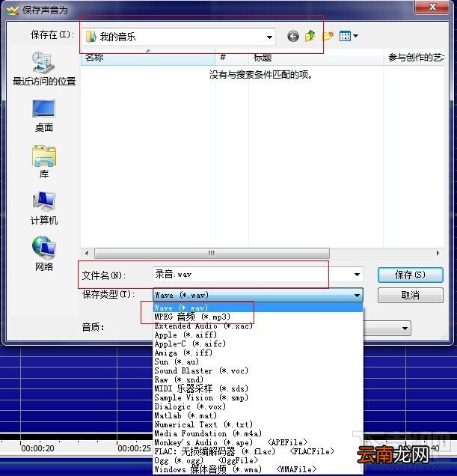
Task: Open 最近访问的位置 in sidebar
Action: click(x=44, y=69)
